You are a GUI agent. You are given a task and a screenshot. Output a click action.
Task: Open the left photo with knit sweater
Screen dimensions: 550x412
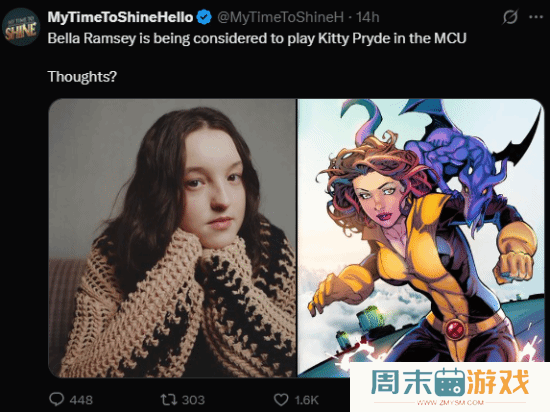(172, 238)
